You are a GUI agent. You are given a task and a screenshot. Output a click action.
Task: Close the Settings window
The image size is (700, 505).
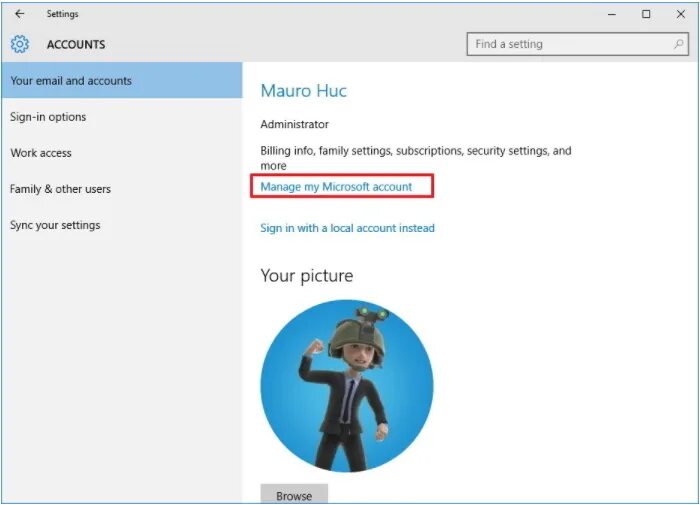(681, 14)
